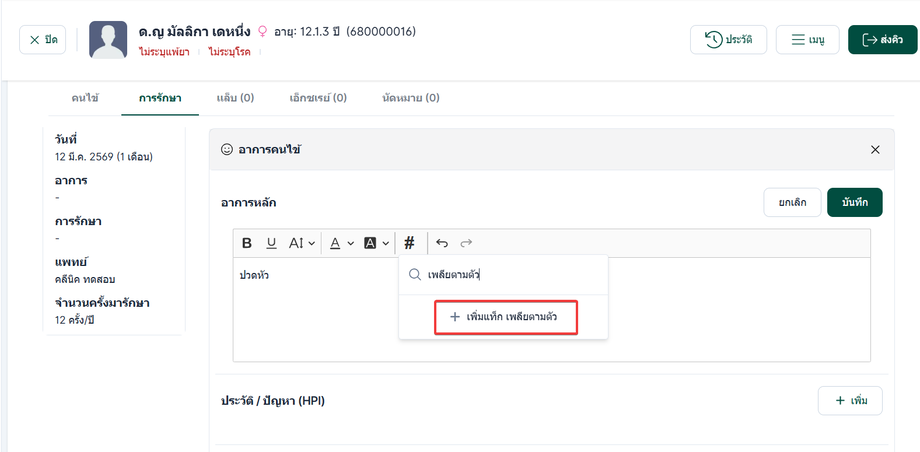Add a ประวัติ / ปัญหา (HPI) entry
This screenshot has width=920, height=452.
[850, 401]
